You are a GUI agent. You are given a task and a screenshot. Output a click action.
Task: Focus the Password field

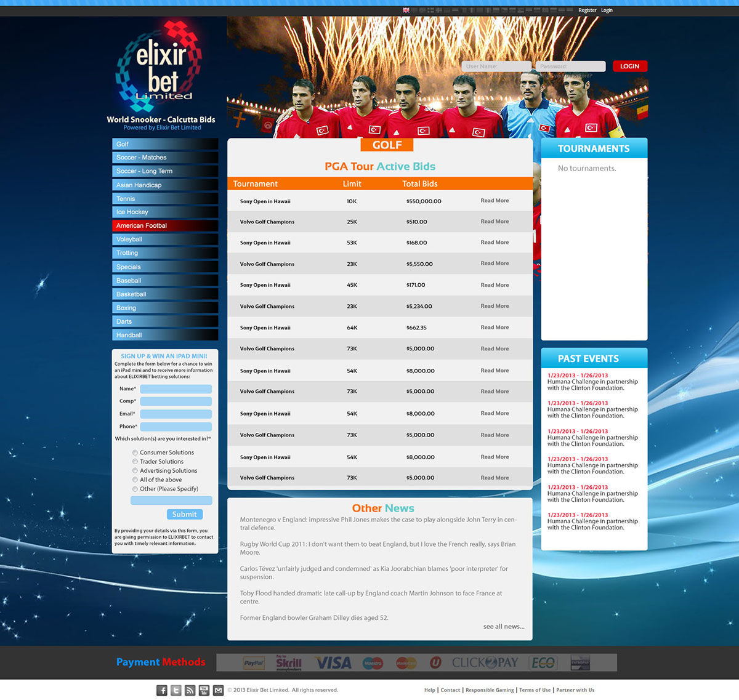click(x=571, y=66)
